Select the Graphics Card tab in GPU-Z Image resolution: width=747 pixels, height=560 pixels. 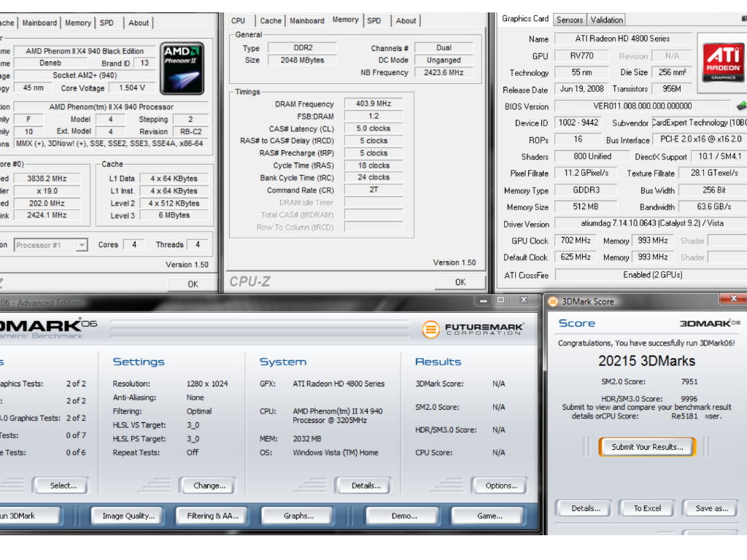[525, 18]
